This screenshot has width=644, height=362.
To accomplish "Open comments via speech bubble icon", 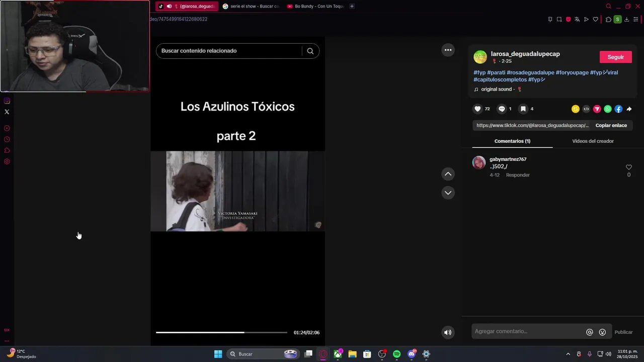I will [502, 109].
